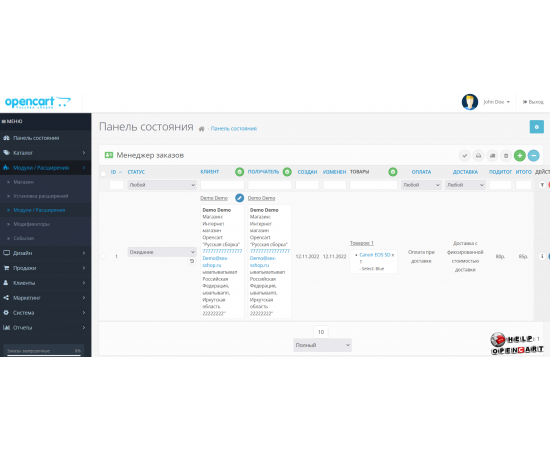Click the blue settings gear button top right
Viewport: 550px width, 450px height.
click(536, 127)
